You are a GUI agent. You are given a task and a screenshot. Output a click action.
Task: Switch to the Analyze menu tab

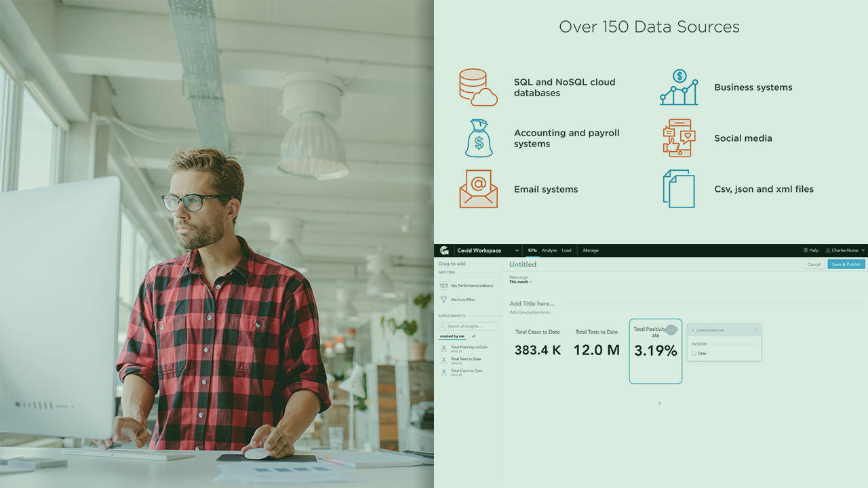point(549,251)
